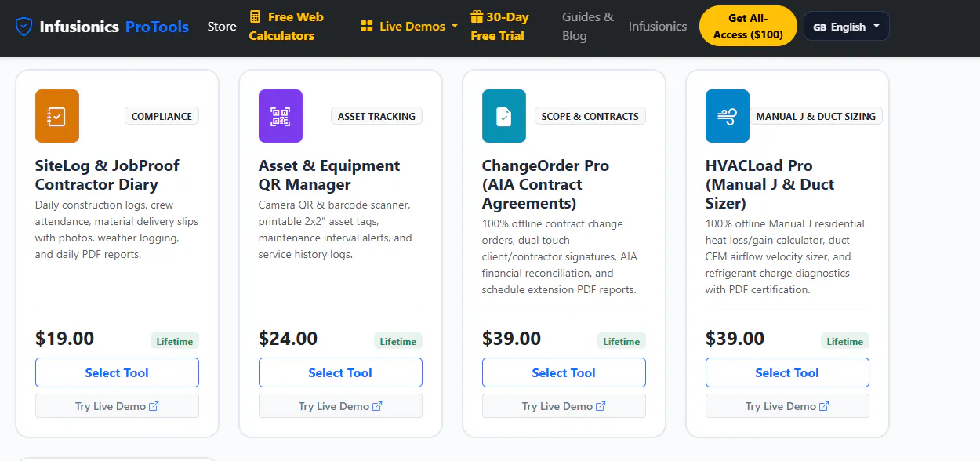
Task: Click the $24.00 price
Action: click(288, 339)
